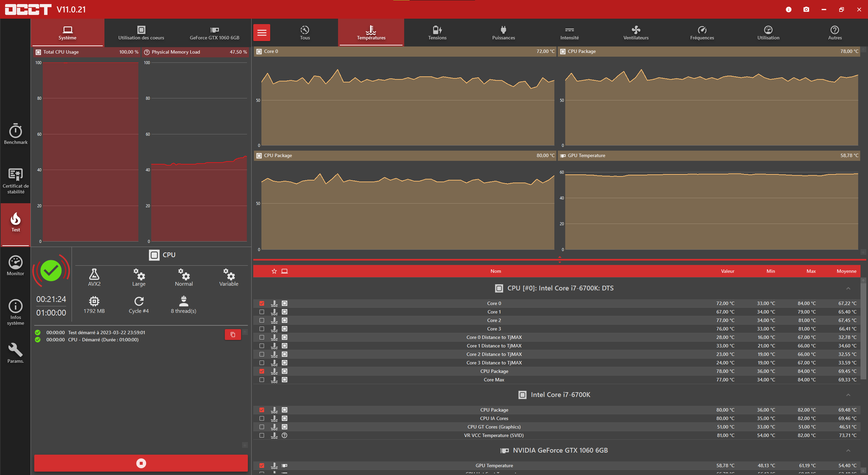Switch to Utilisation des coeurs tab
The width and height of the screenshot is (868, 475).
coord(141,33)
